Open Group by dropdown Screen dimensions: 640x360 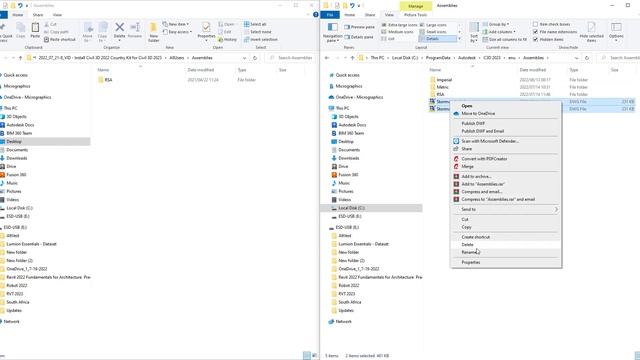click(x=496, y=24)
